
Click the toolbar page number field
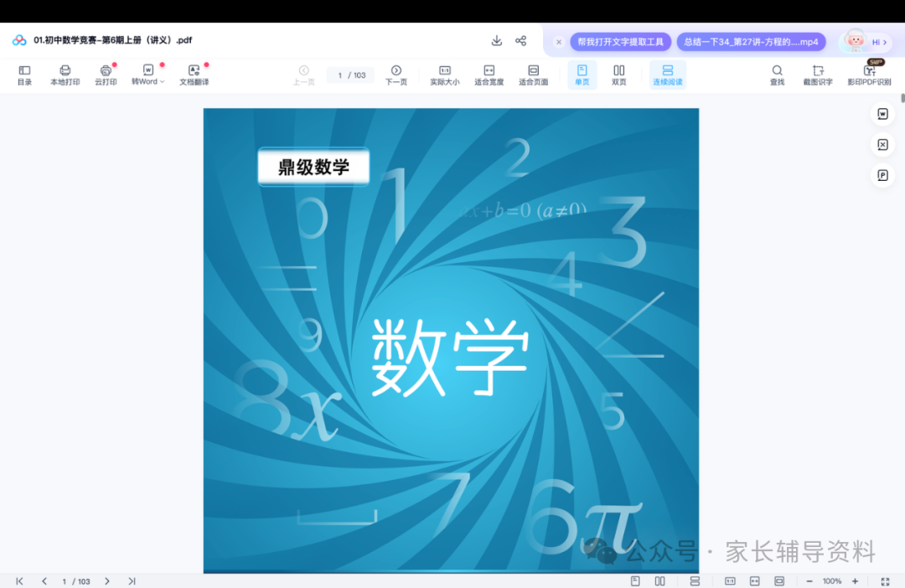coord(350,75)
